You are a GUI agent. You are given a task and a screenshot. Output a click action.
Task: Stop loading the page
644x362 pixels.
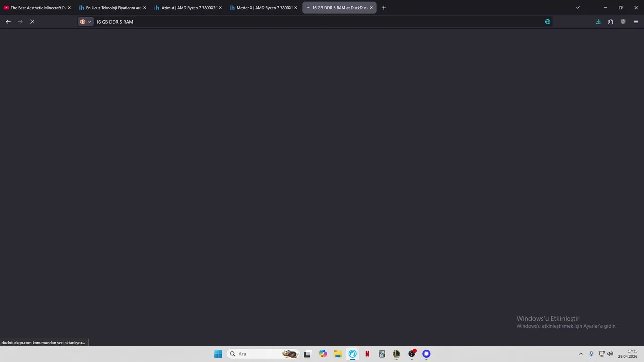pyautogui.click(x=32, y=22)
